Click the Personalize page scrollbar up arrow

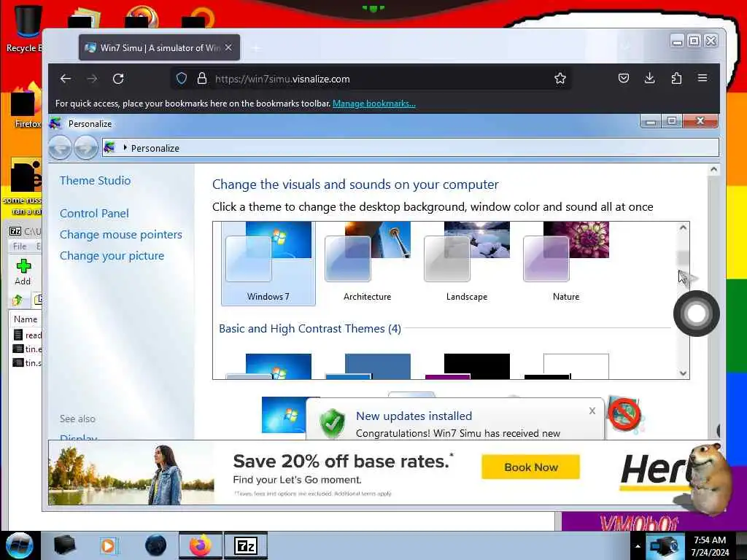[713, 169]
